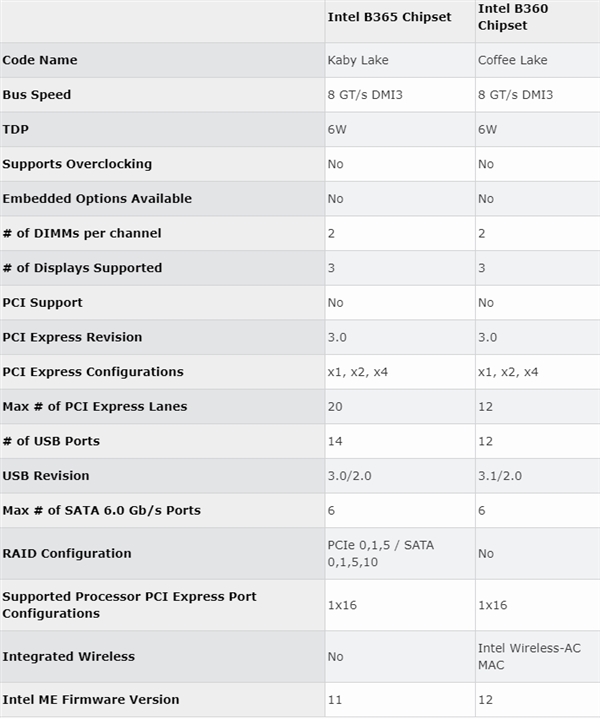Click the PCIe 0,1,5 / SATA 0,1,5,10 cell
Image resolution: width=600 pixels, height=719 pixels.
click(380, 553)
